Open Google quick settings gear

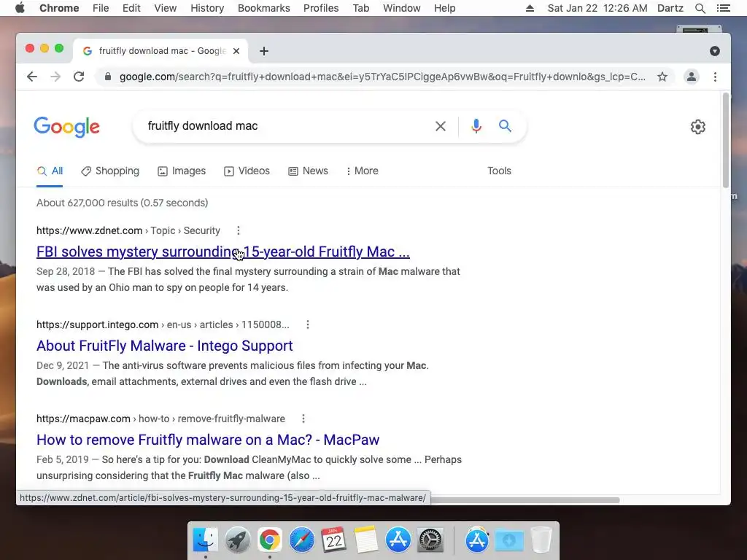point(698,127)
